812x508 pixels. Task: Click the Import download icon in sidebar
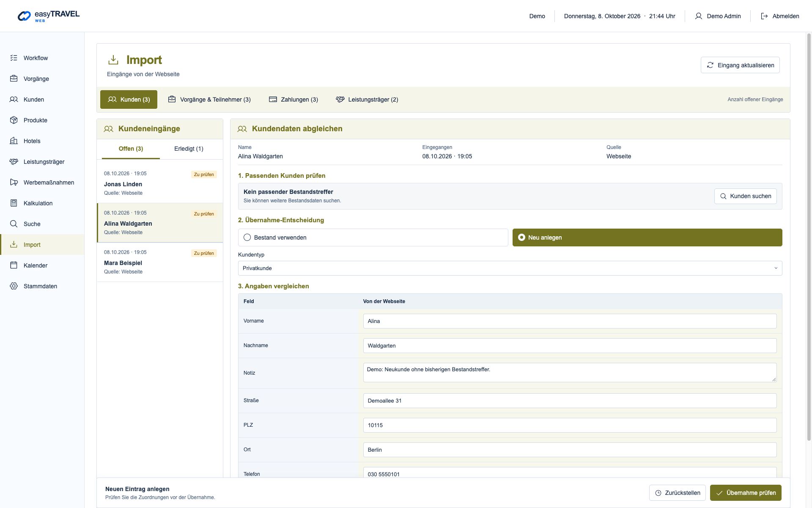[x=14, y=245]
